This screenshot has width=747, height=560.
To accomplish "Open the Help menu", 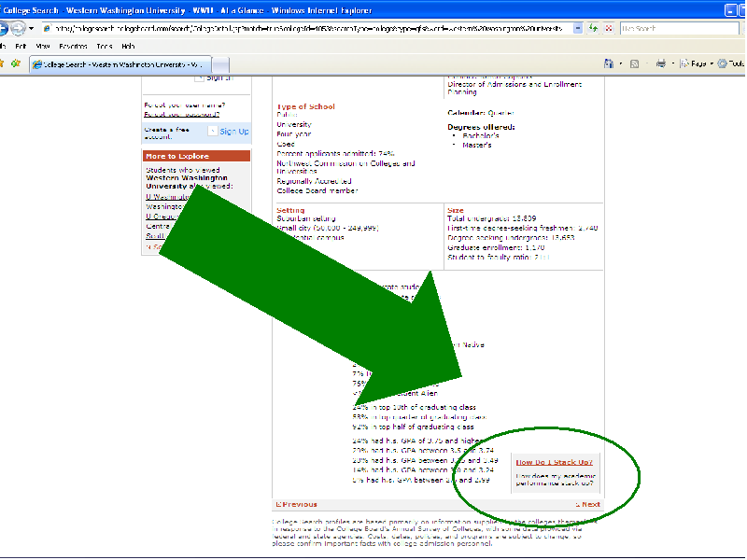I will pyautogui.click(x=128, y=46).
